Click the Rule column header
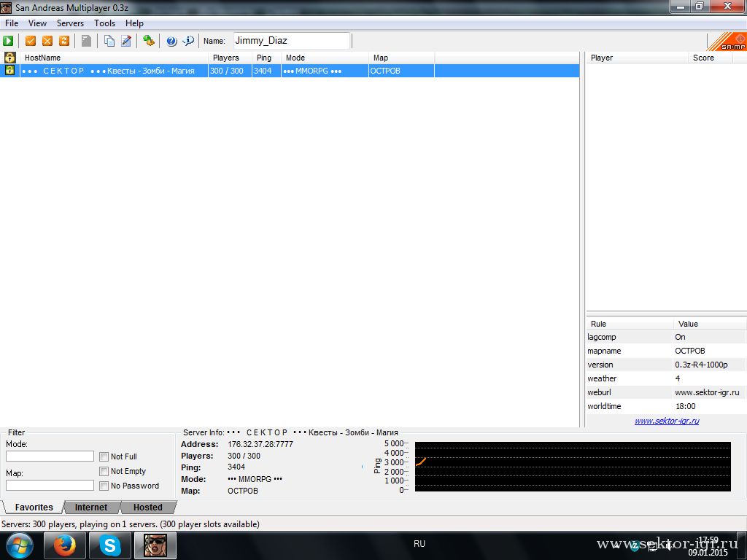 point(630,324)
